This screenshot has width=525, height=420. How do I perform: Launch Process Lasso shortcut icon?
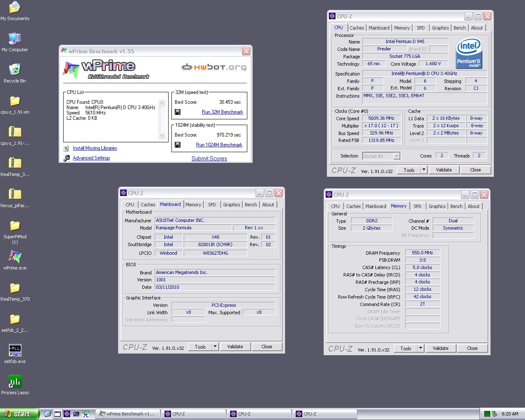(15, 381)
